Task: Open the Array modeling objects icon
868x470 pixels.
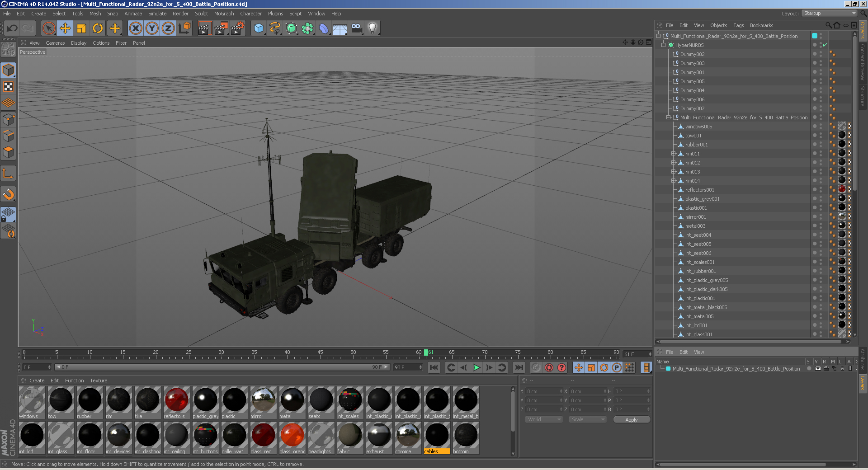Action: tap(307, 28)
